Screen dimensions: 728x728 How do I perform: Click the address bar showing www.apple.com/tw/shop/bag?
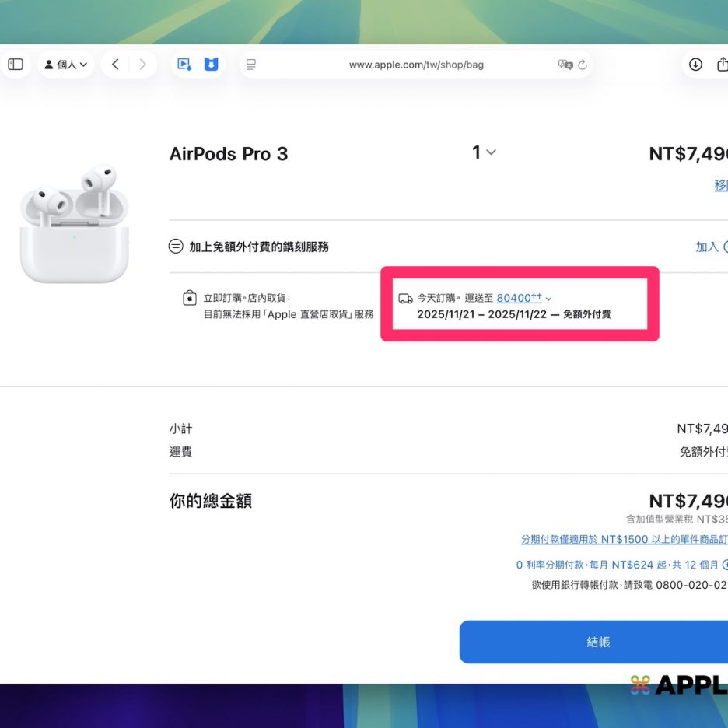click(416, 65)
